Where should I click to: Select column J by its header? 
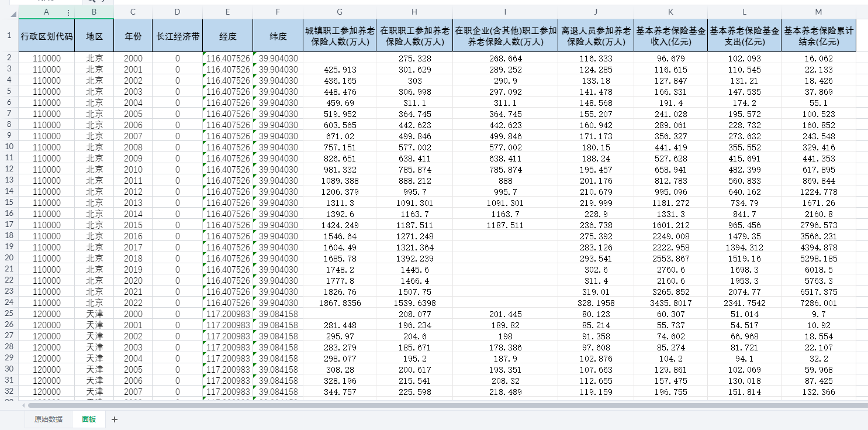(x=596, y=12)
